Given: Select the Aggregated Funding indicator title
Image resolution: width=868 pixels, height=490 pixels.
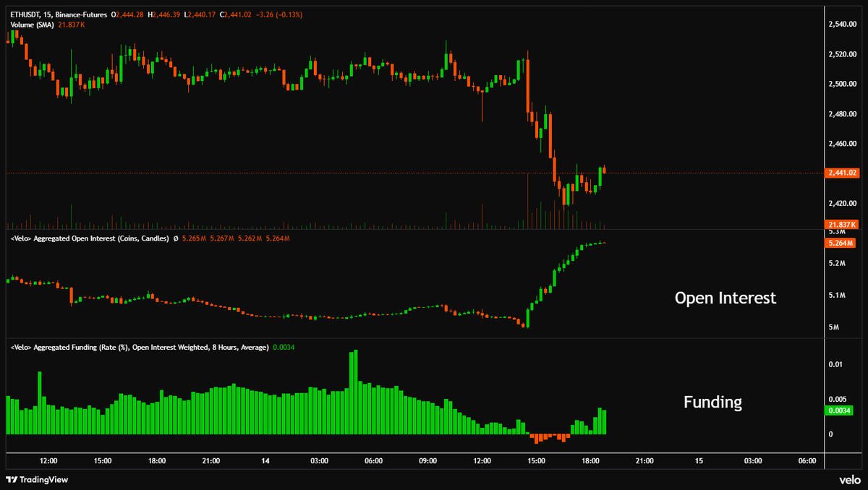Looking at the screenshot, I should (x=139, y=348).
